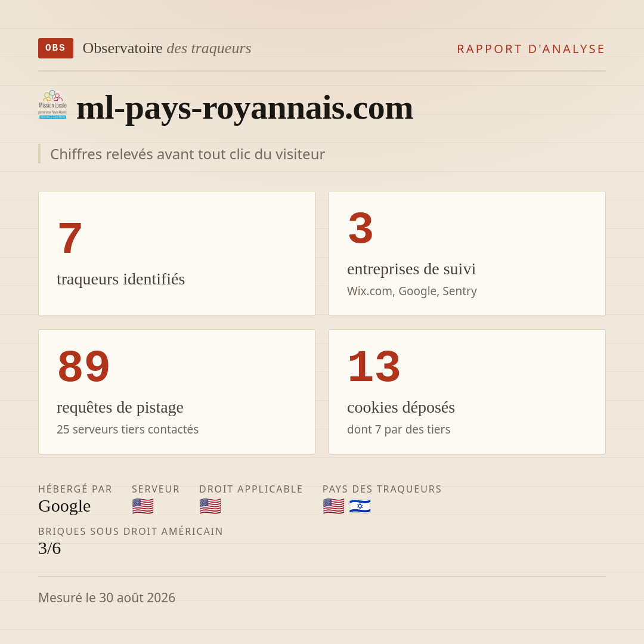Click the 'requêtes de pistage' label
Screen dimensions: 644x644
point(120,407)
